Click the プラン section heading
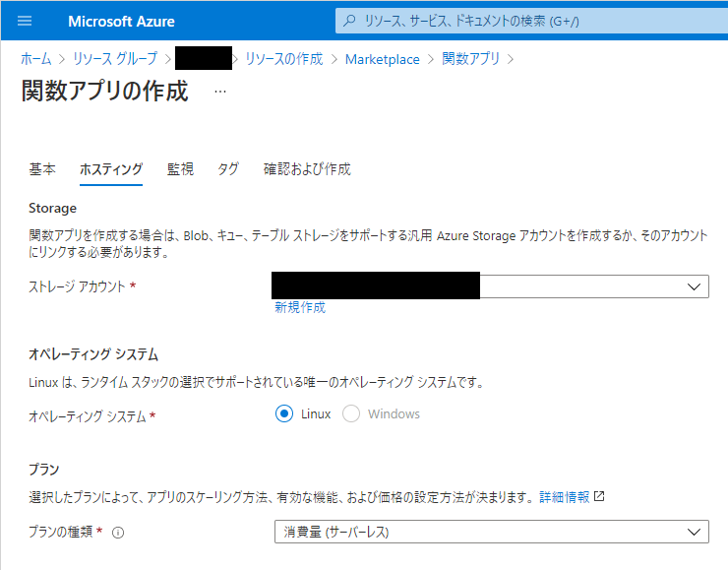 (44, 470)
